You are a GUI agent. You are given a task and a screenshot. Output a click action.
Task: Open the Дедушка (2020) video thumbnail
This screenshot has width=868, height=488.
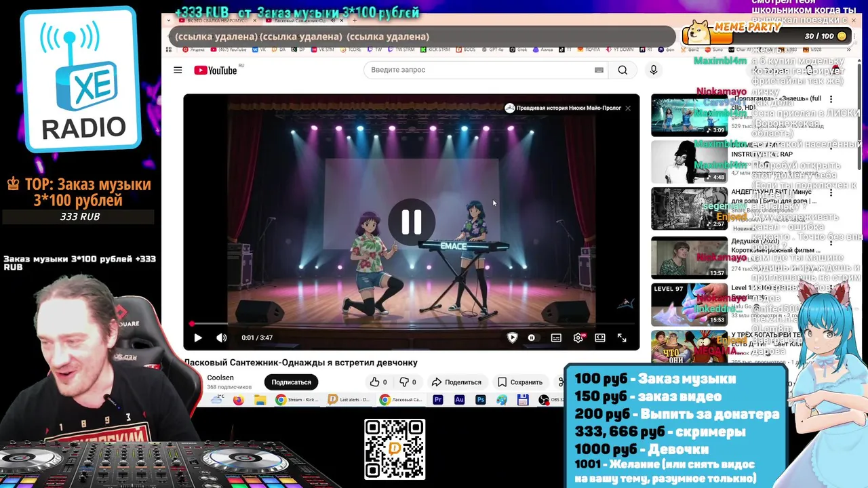click(689, 258)
